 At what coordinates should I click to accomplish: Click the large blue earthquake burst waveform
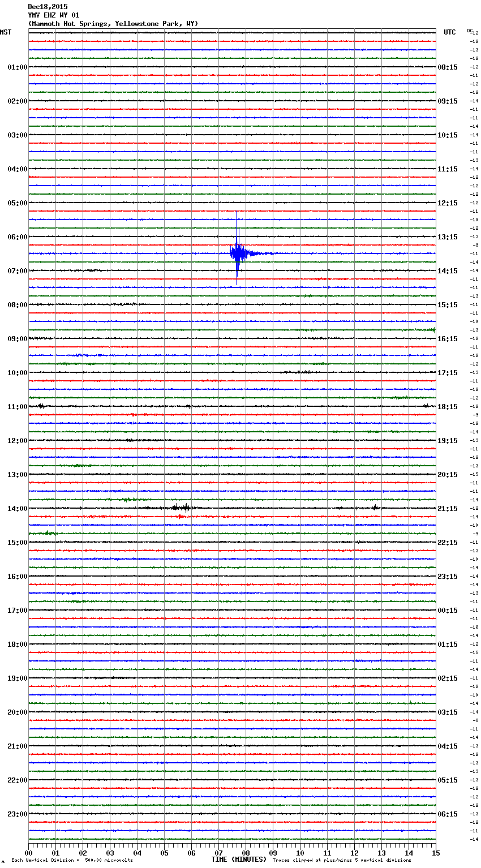pyautogui.click(x=238, y=253)
